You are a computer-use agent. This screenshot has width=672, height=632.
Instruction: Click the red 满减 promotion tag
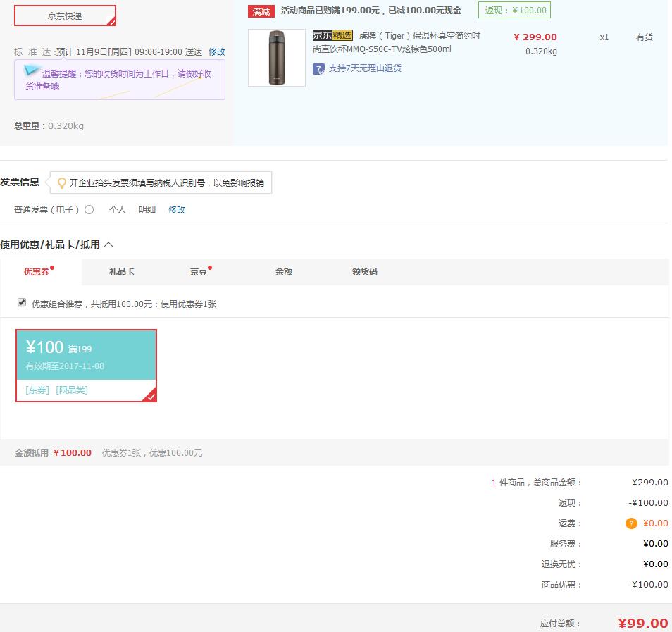tap(261, 11)
